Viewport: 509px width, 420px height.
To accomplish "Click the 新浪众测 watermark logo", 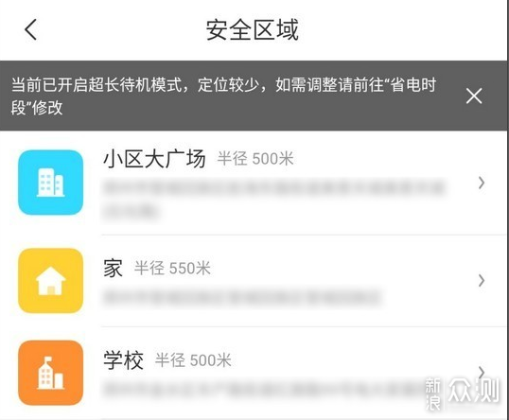I will point(463,394).
